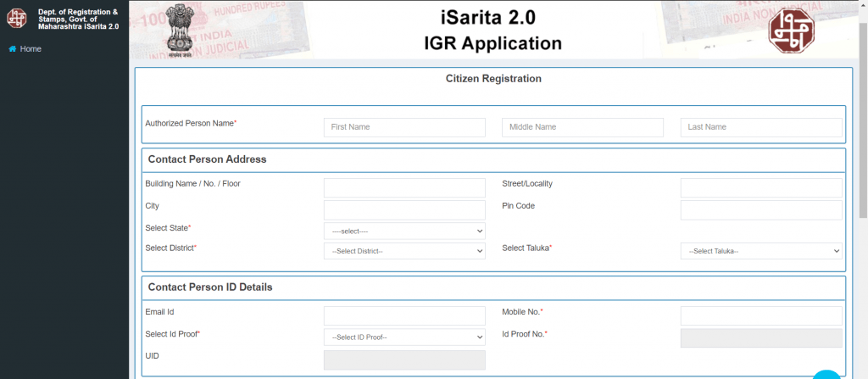868x379 pixels.
Task: Focus the Middle Name text box
Action: 582,127
